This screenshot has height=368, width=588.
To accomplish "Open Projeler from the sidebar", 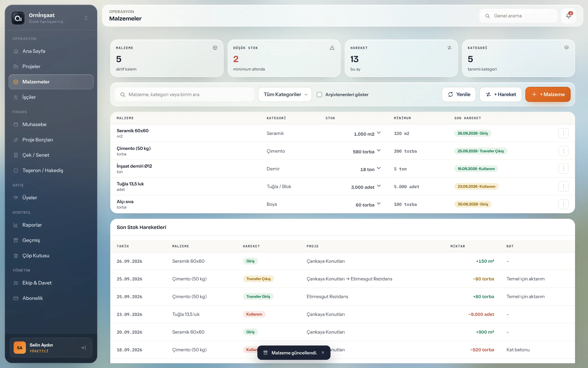I will tap(51, 66).
